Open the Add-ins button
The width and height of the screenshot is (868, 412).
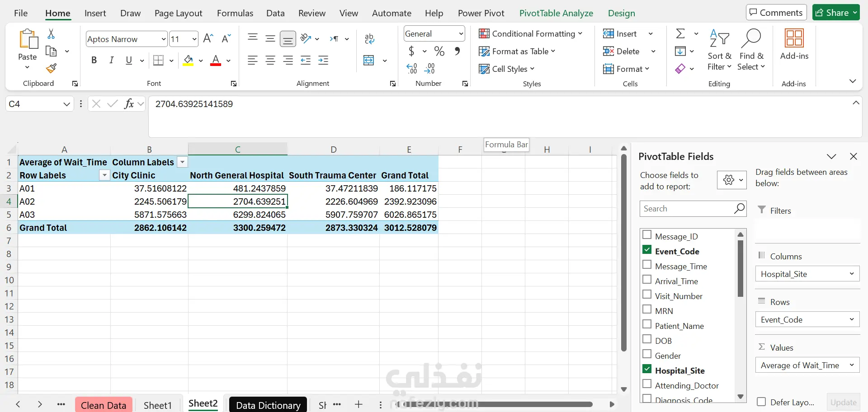[794, 44]
